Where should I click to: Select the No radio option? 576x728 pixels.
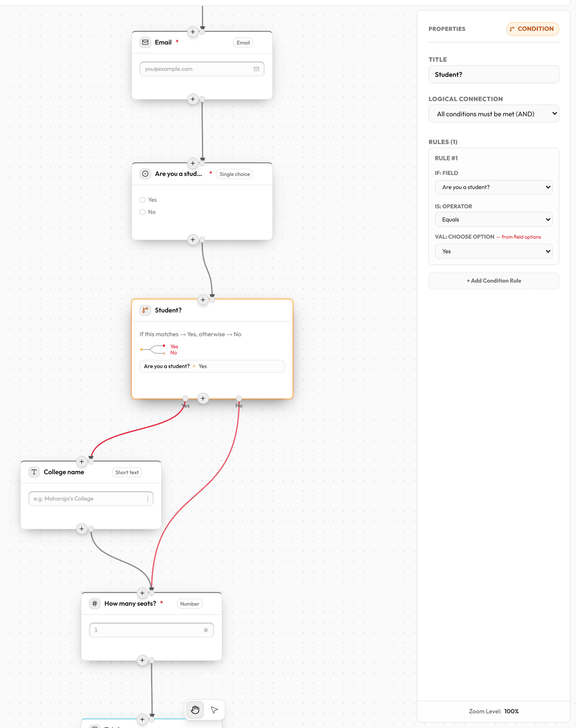[x=143, y=212]
